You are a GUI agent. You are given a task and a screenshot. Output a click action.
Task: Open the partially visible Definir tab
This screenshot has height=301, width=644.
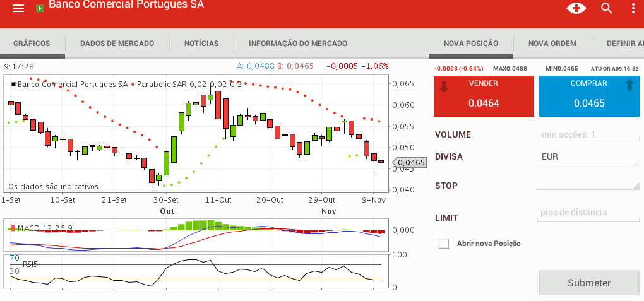[x=624, y=44]
